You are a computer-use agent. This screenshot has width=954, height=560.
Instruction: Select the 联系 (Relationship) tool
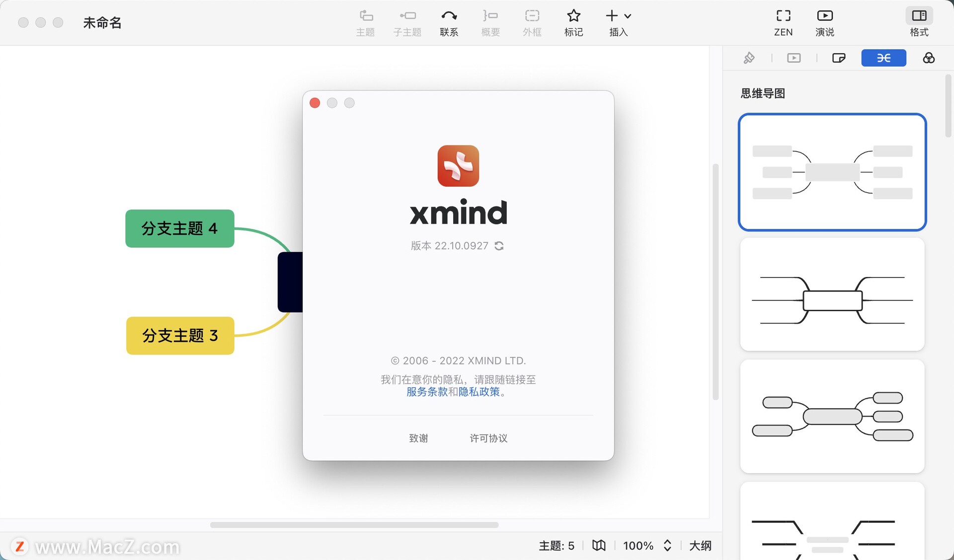(x=449, y=23)
